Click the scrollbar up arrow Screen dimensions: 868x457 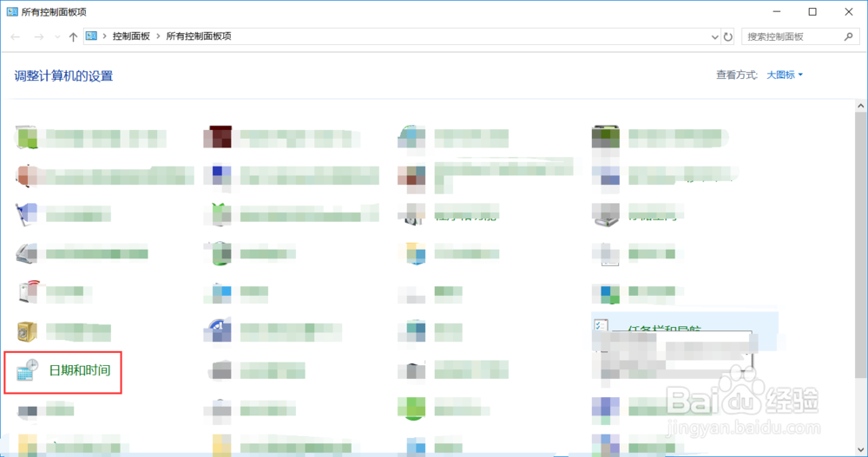click(861, 106)
